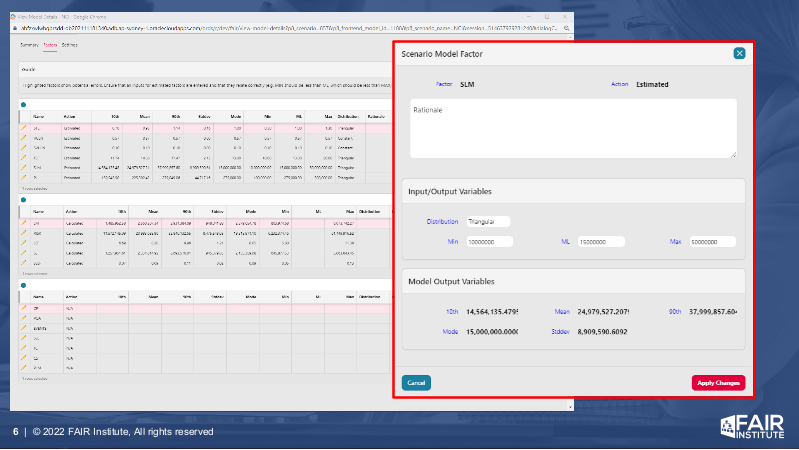Viewport: 799px width, 450px height.
Task: Click the Mode output label
Action: (450, 332)
